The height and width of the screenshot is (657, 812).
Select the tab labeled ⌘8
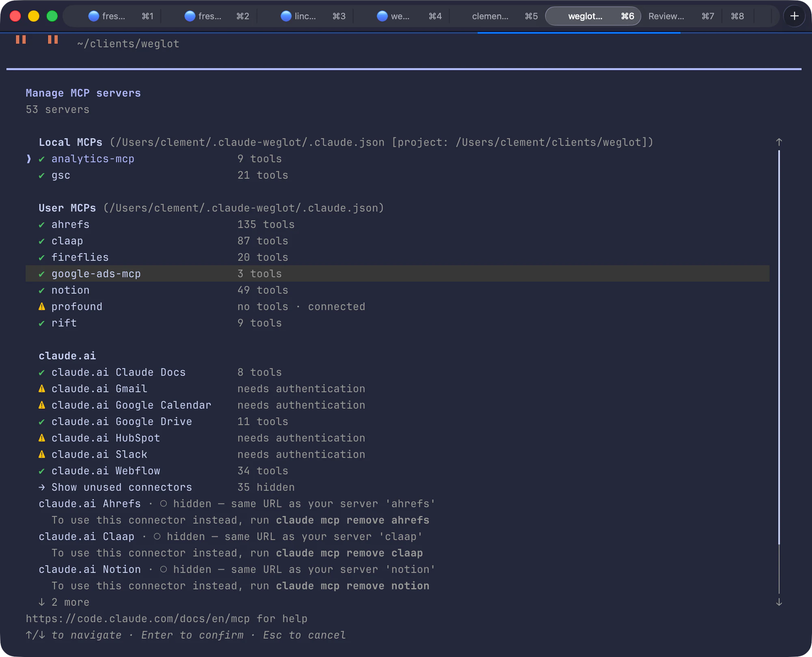[x=737, y=16]
